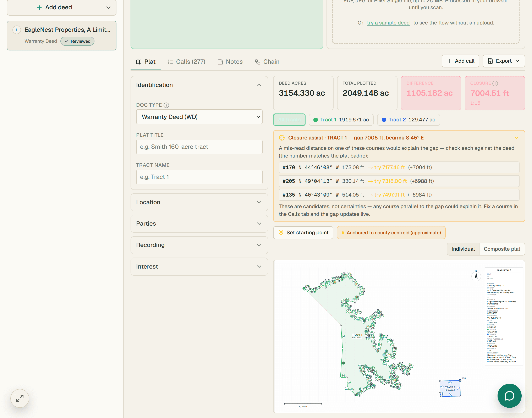
Task: Click the CLOSURE info icon
Action: [495, 83]
